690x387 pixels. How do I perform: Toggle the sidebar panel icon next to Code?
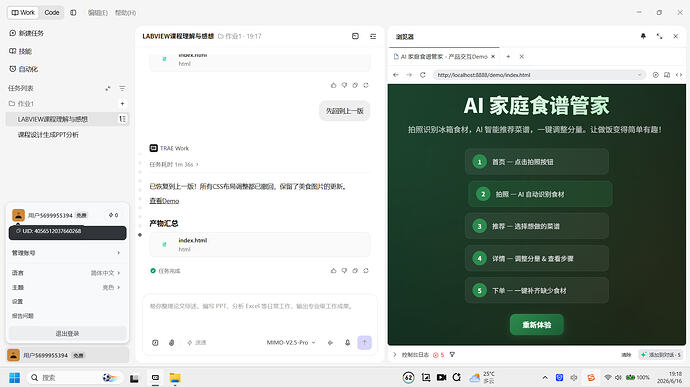pos(73,13)
